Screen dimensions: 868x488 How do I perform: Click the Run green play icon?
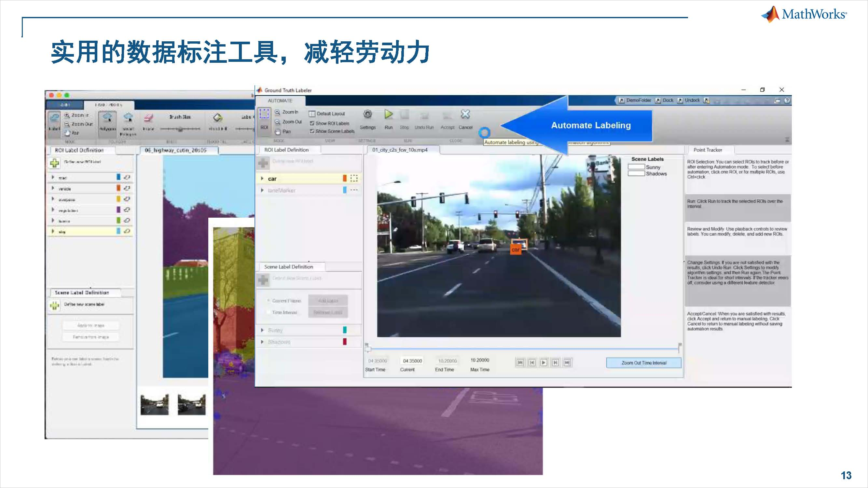pos(388,115)
